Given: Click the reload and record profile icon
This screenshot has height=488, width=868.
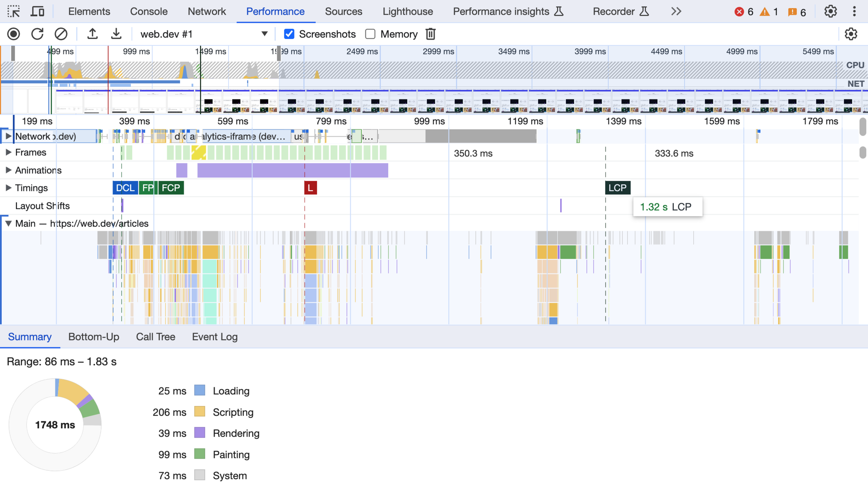Looking at the screenshot, I should [37, 34].
